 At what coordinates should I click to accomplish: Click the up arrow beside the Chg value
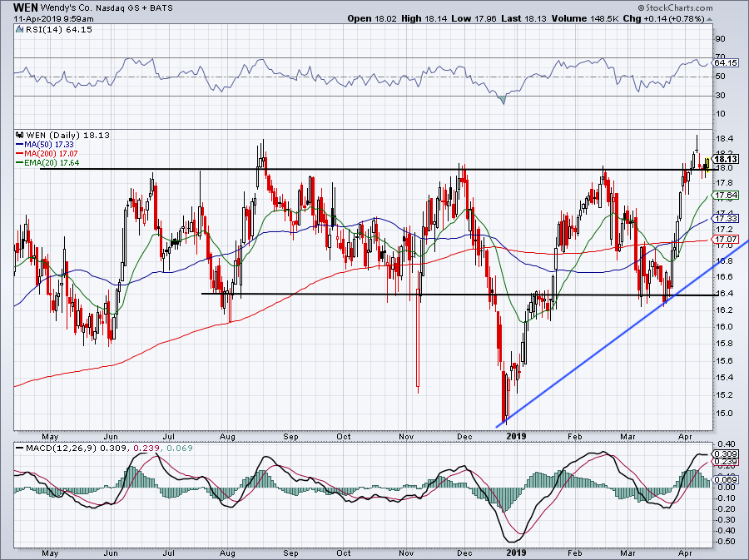tap(709, 19)
